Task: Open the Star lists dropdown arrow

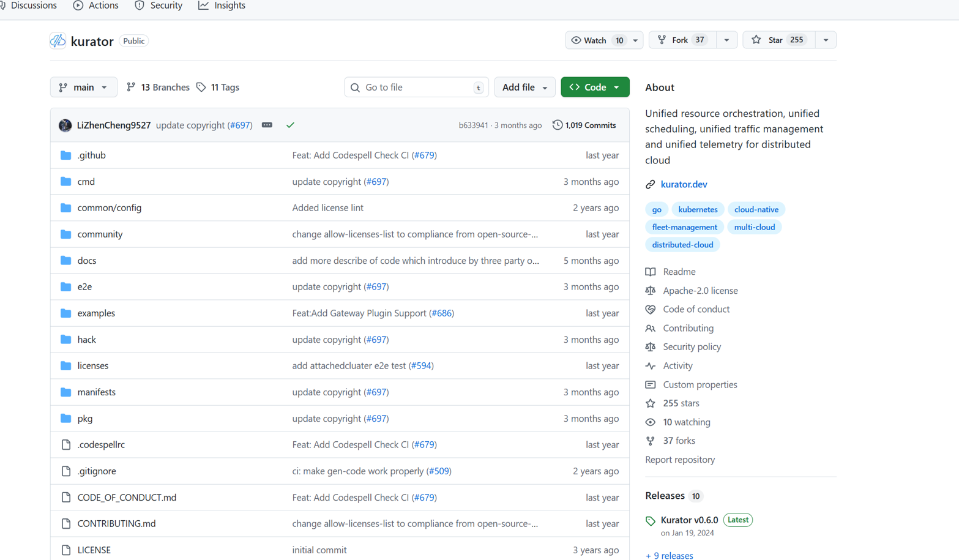Action: (x=826, y=40)
